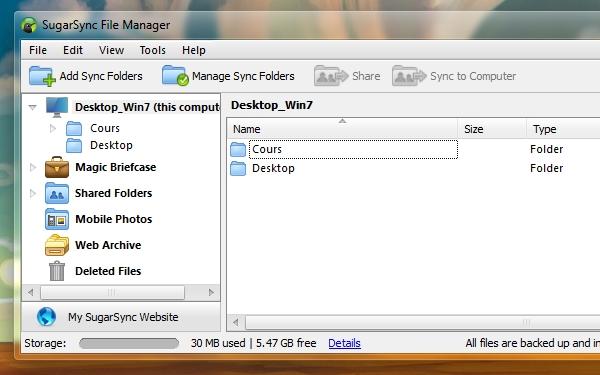The image size is (600, 375).
Task: Select Desktop_Win7 (this computer) tree label
Action: pos(147,107)
